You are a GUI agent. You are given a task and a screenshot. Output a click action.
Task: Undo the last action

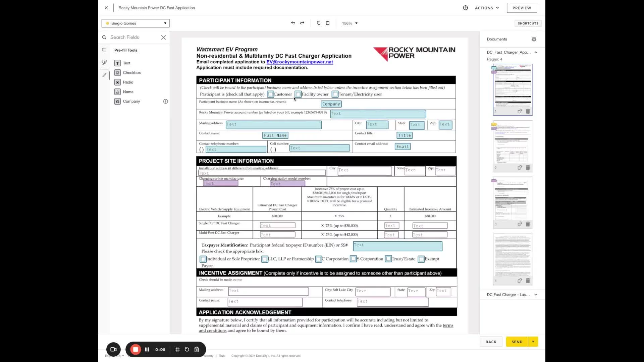click(293, 23)
